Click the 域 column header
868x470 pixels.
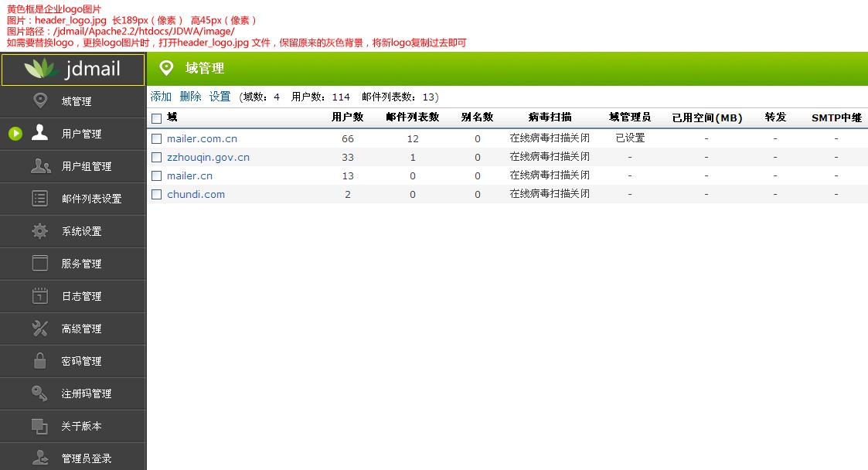pyautogui.click(x=172, y=117)
